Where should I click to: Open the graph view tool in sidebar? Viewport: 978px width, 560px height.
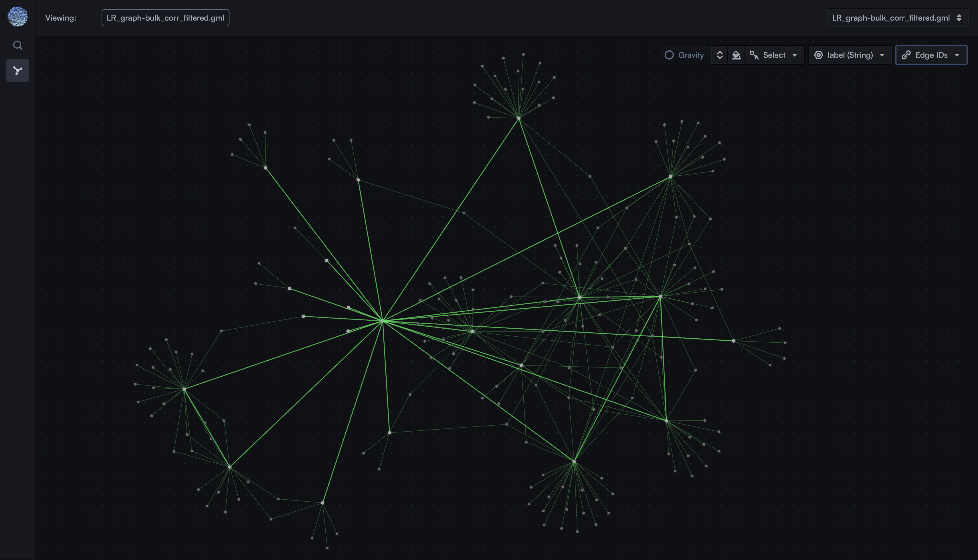point(18,70)
